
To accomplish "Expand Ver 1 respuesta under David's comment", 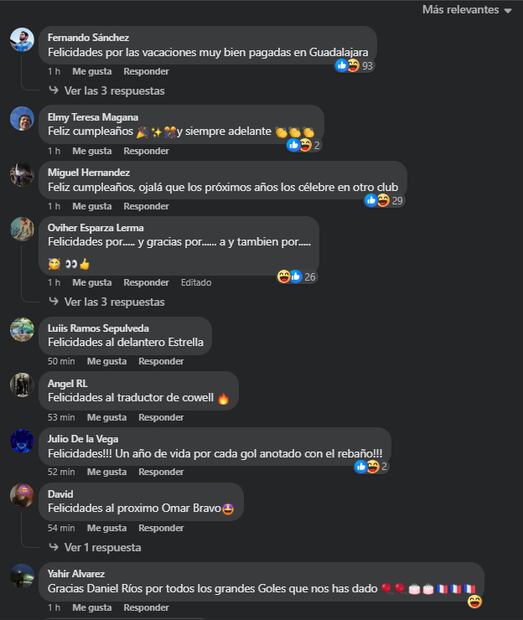I will [95, 548].
